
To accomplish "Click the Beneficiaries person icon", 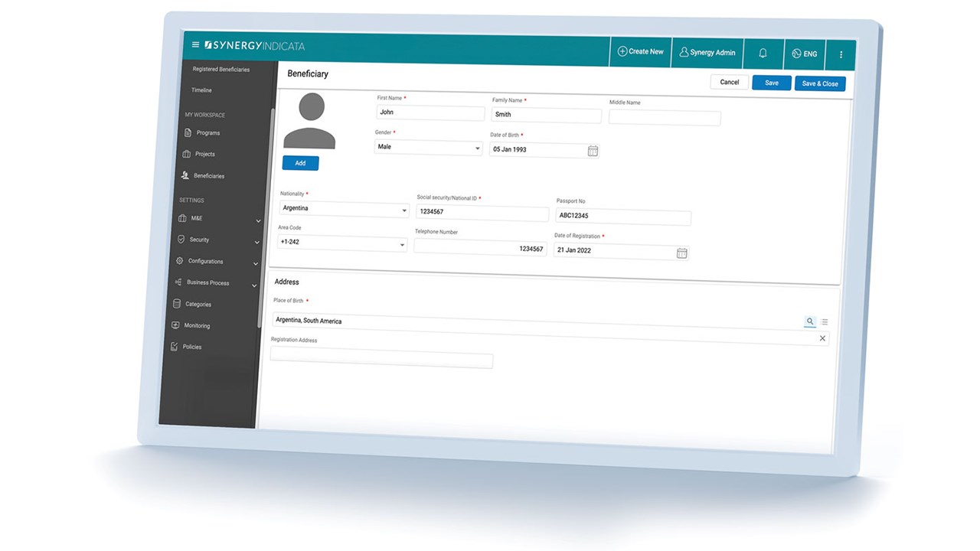I will (185, 175).
